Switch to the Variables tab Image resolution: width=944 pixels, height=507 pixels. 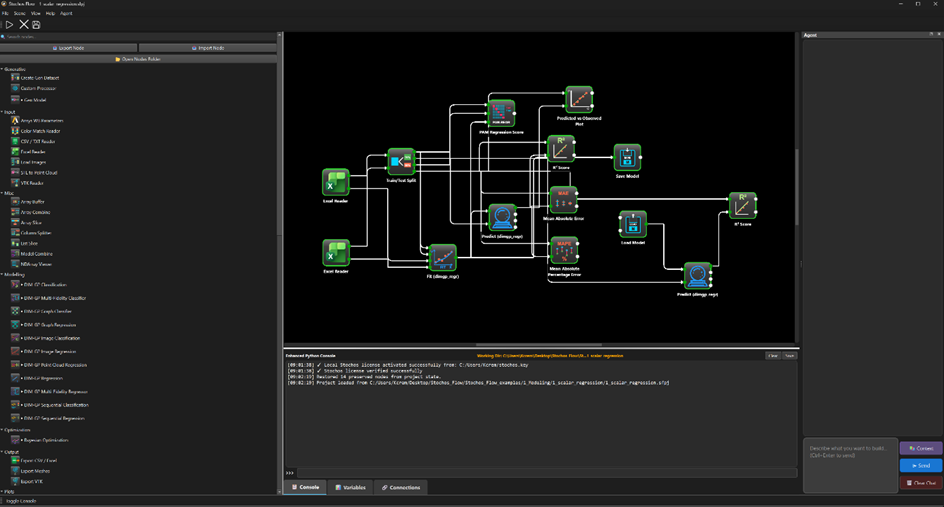pyautogui.click(x=350, y=487)
